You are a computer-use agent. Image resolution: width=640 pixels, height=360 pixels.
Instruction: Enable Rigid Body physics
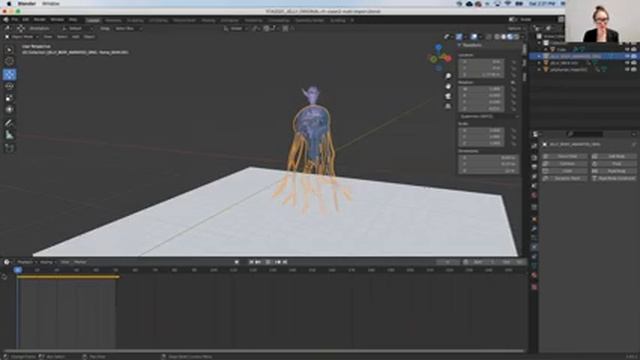[614, 171]
